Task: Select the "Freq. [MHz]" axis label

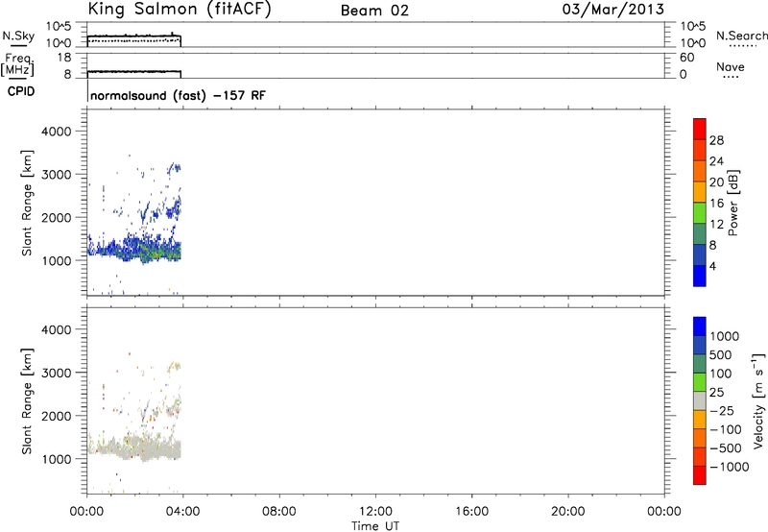Action: [17, 64]
